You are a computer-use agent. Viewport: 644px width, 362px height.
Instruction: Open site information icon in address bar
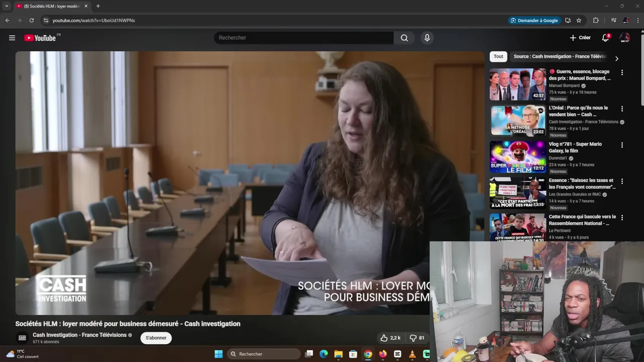(46, 20)
